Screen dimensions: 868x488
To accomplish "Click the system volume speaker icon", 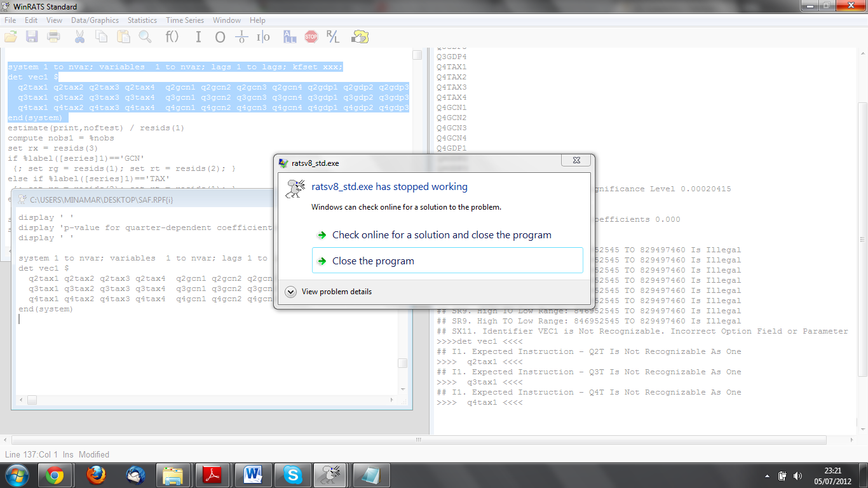I will (x=798, y=475).
